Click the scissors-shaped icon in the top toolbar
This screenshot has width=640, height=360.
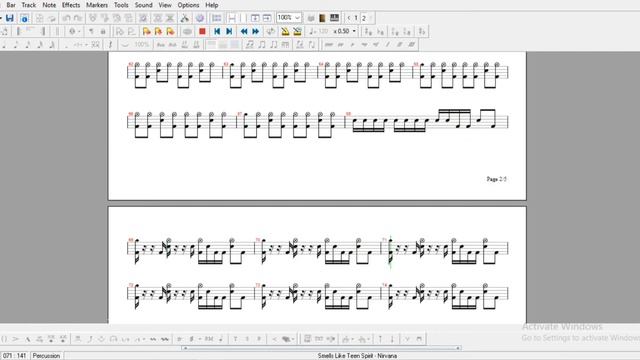pyautogui.click(x=184, y=18)
